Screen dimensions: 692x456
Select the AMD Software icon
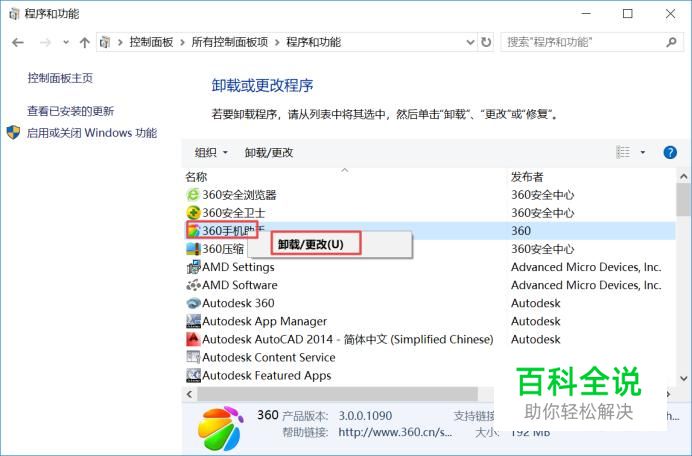coord(193,285)
